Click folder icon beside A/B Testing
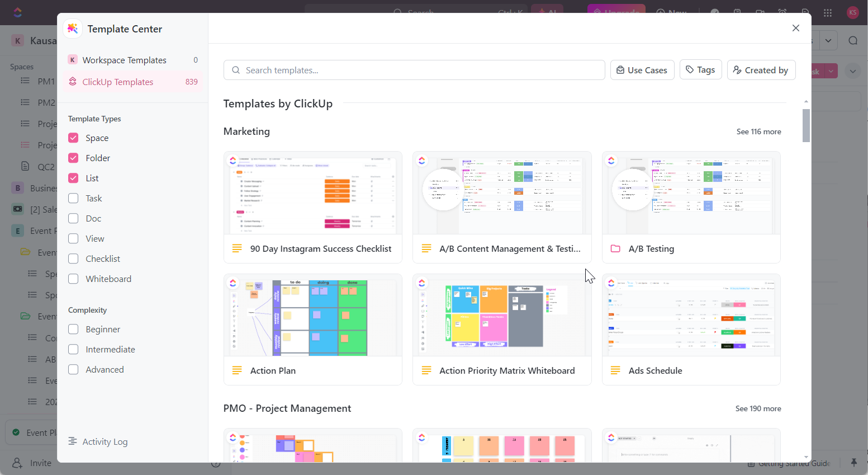The width and height of the screenshot is (868, 475). point(615,248)
